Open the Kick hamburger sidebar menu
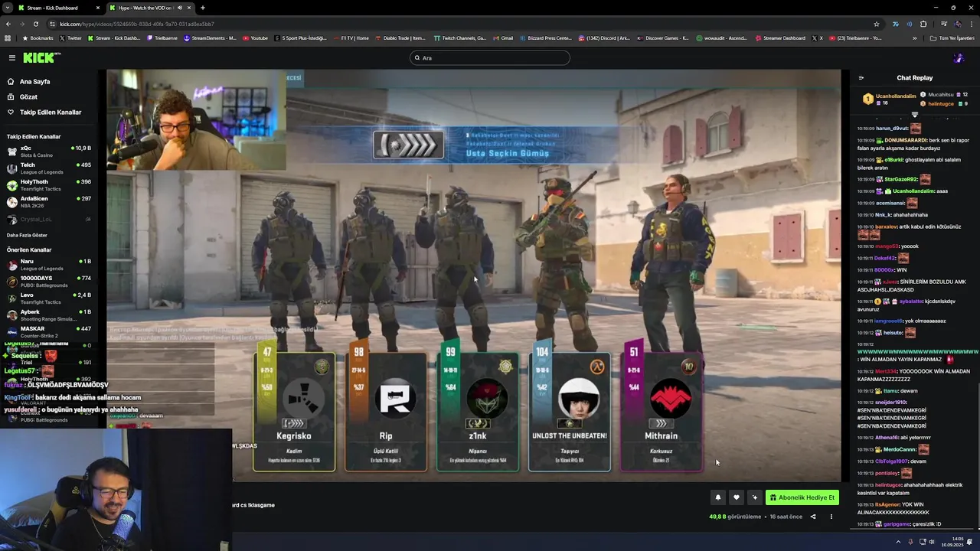The width and height of the screenshot is (980, 551). point(11,57)
